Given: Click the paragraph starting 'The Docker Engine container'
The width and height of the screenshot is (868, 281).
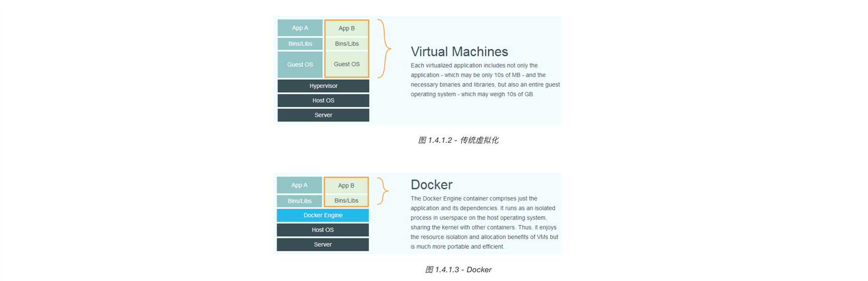Looking at the screenshot, I should click(484, 222).
